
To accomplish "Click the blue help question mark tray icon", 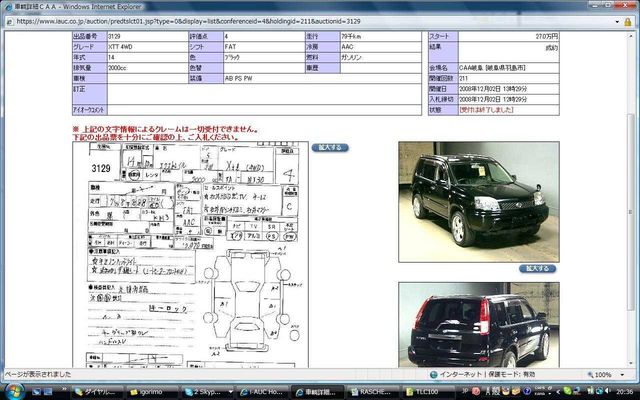I will point(527,391).
